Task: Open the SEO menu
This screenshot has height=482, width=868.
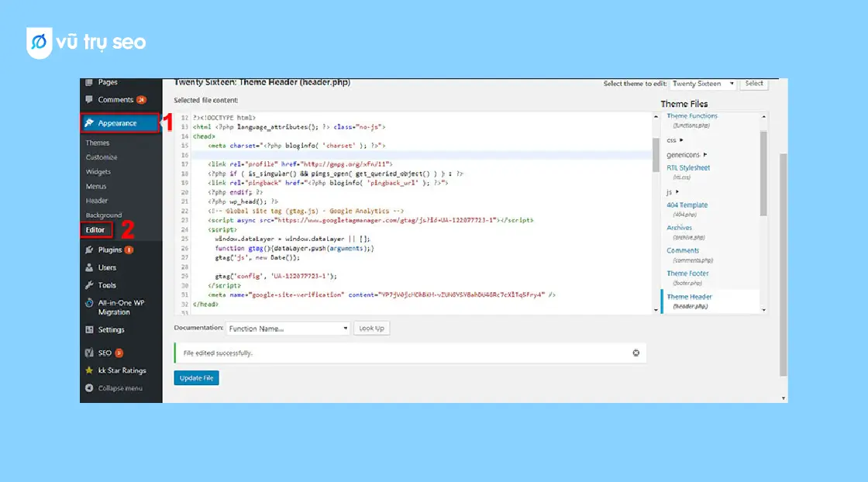Action: [105, 353]
